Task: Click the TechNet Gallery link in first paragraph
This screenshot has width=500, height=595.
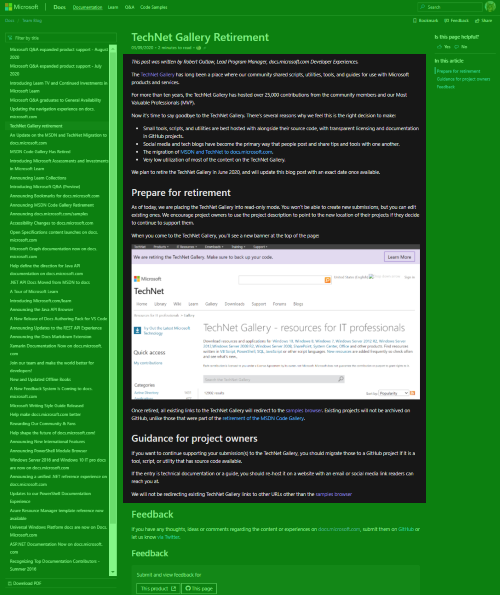Action: point(157,75)
